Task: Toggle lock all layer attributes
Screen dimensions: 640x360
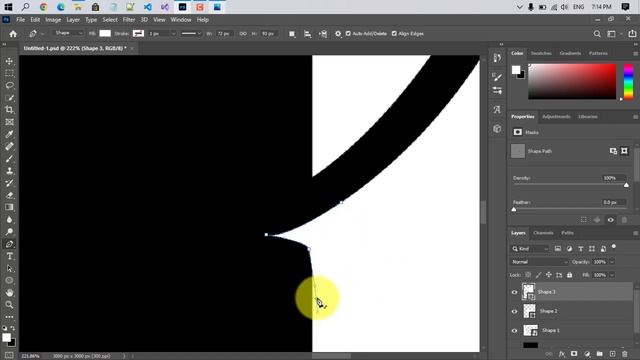Action: pos(570,275)
